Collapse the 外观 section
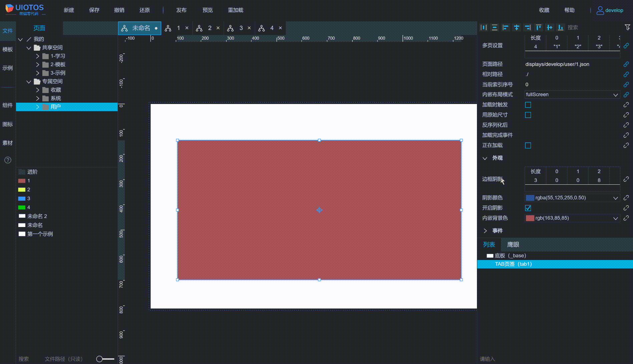This screenshot has height=364, width=633. (485, 158)
